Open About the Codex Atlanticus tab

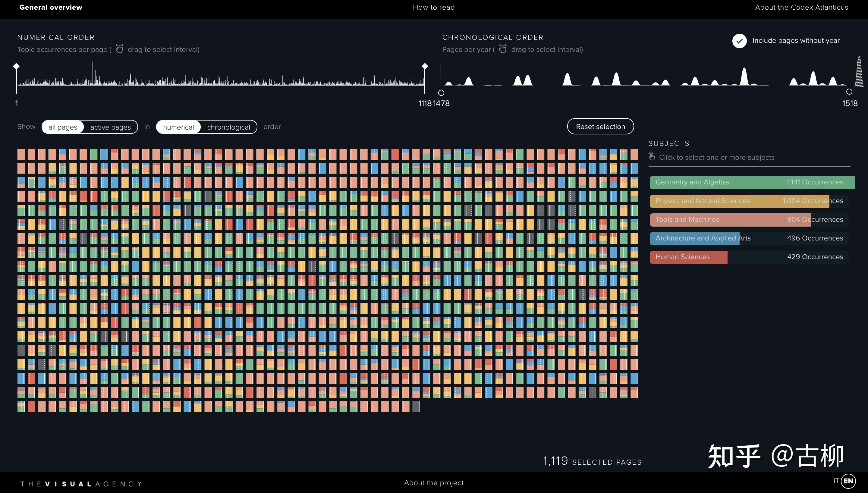pos(801,8)
